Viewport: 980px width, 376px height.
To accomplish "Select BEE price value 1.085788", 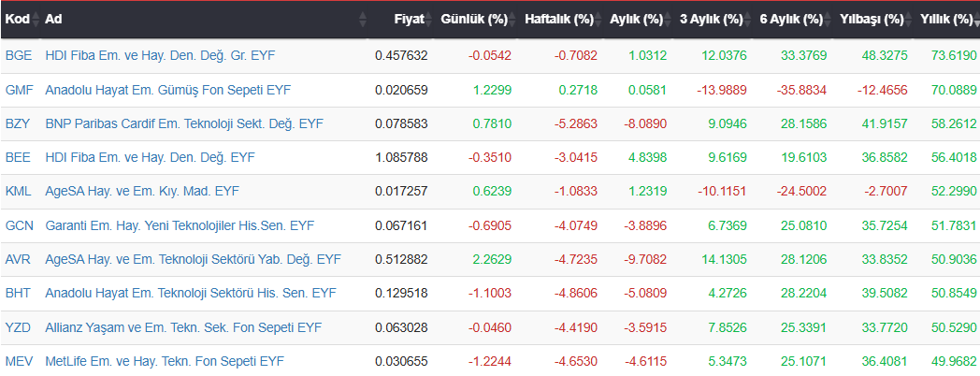I will click(401, 158).
